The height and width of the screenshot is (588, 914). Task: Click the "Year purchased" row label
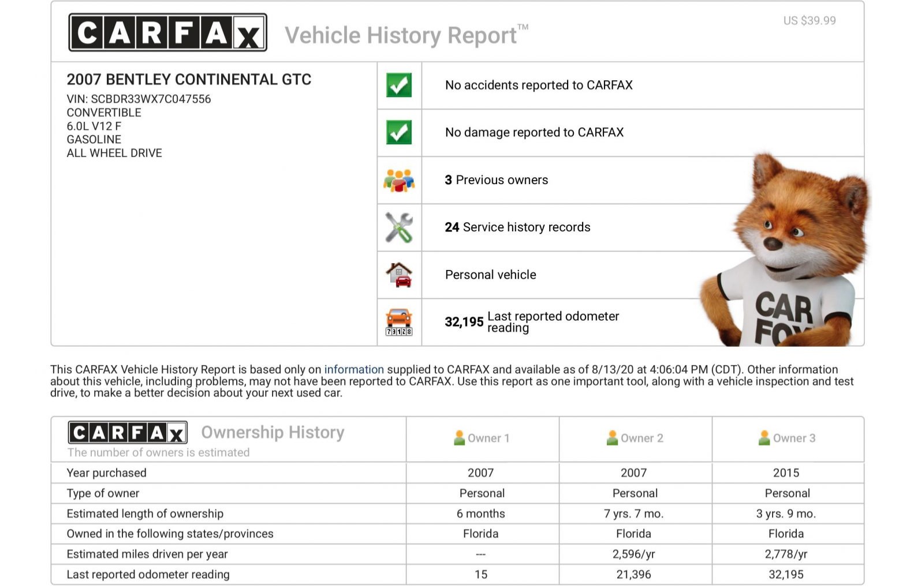point(106,473)
